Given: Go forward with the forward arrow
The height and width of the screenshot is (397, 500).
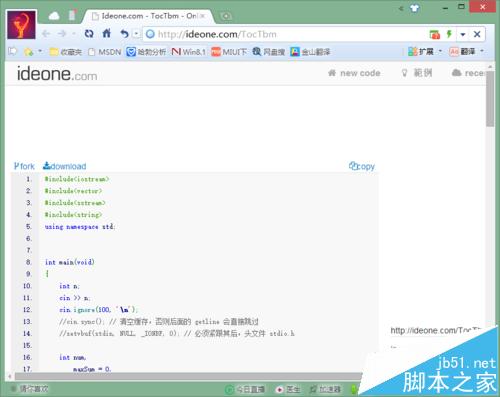Looking at the screenshot, I should coord(62,34).
